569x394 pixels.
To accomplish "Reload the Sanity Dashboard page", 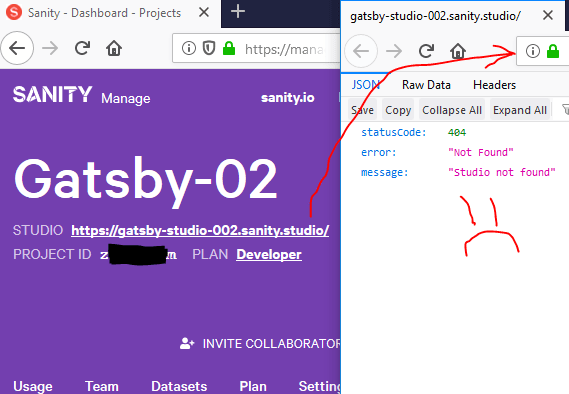I will (x=82, y=48).
